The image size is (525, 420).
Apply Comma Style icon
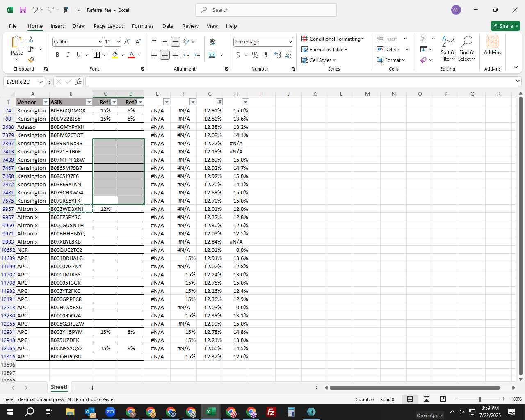pyautogui.click(x=266, y=55)
